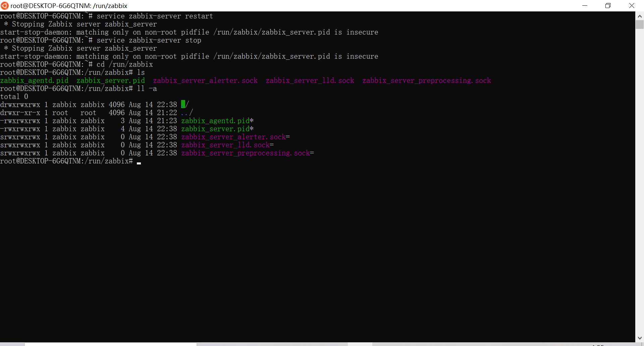Click "zabbix_server.pid*" in the long listing
644x346 pixels.
(x=217, y=129)
